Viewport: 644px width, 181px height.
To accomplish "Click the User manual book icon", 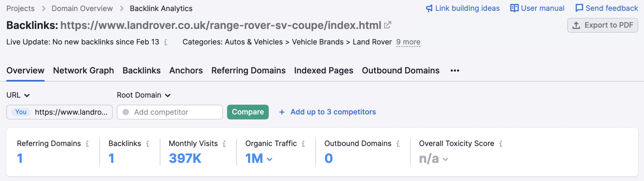I will pos(514,8).
